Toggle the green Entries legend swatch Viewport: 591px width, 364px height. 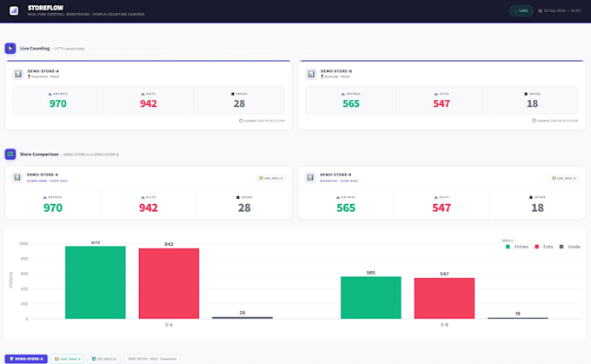508,247
